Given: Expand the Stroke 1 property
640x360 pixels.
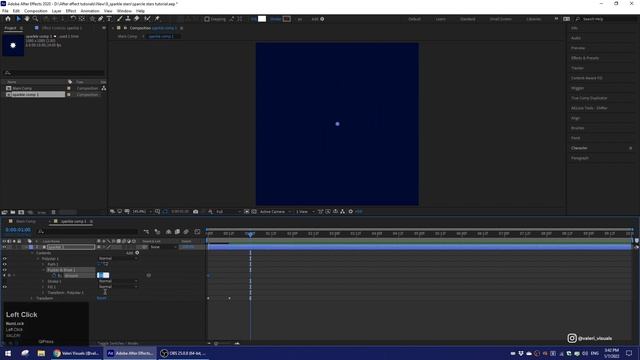Looking at the screenshot, I should pos(44,281).
